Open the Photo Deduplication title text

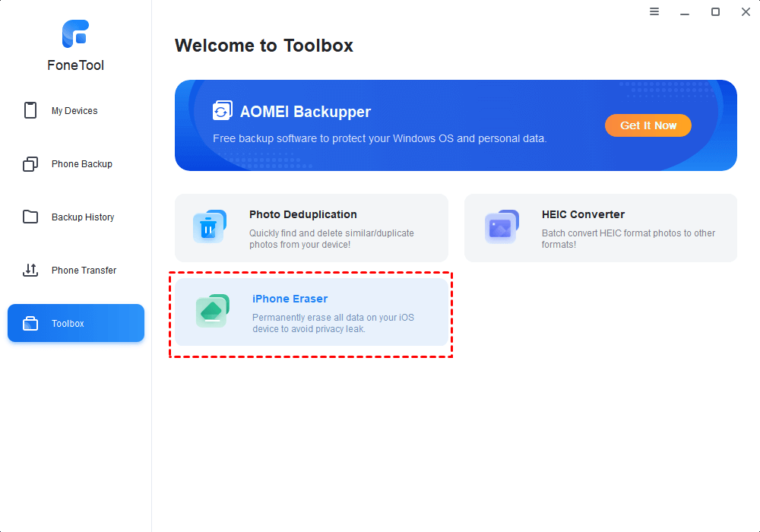click(x=302, y=214)
